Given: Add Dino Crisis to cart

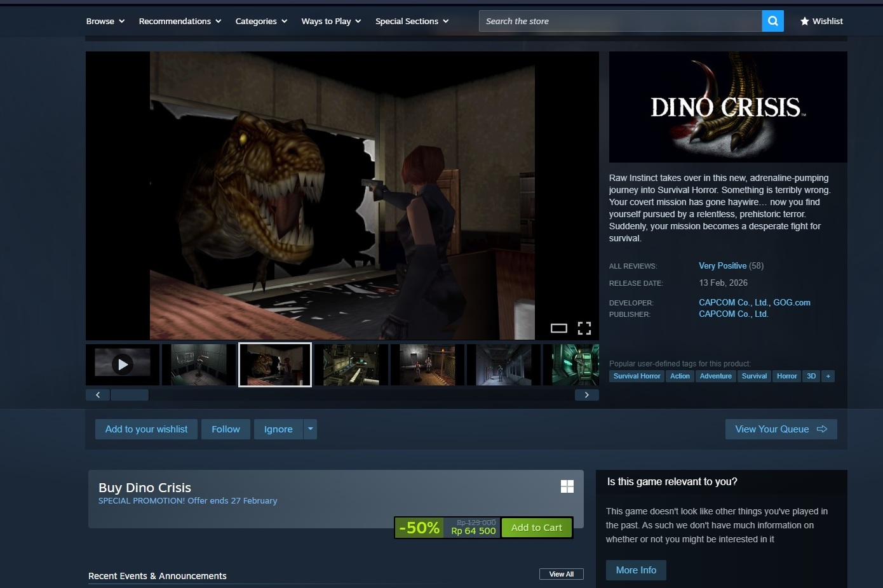Looking at the screenshot, I should click(536, 528).
